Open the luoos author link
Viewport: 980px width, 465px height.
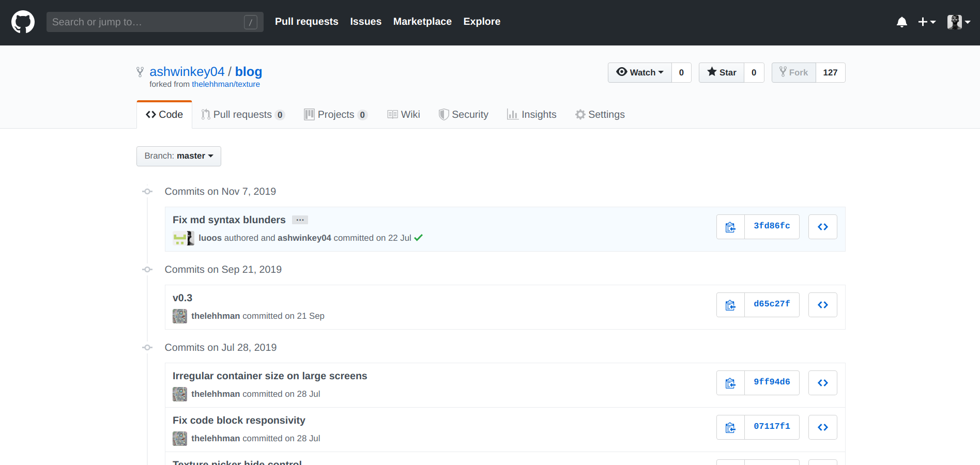(x=210, y=238)
